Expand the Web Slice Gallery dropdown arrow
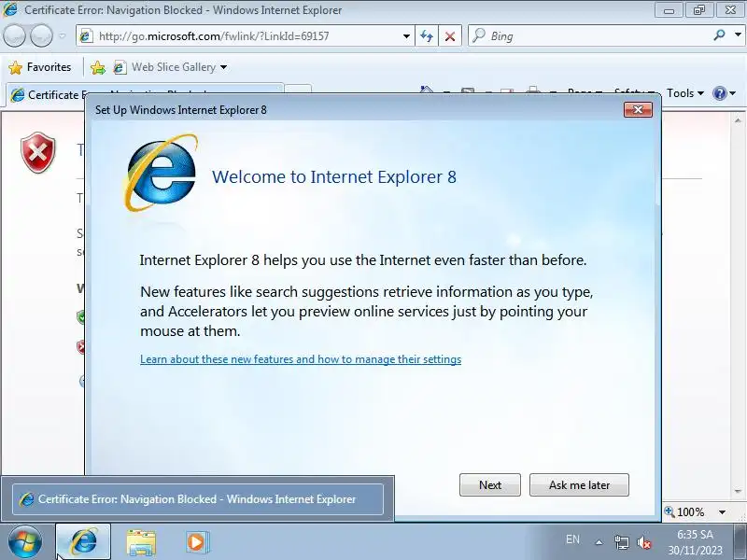Screen dimensions: 747x560 point(223,67)
